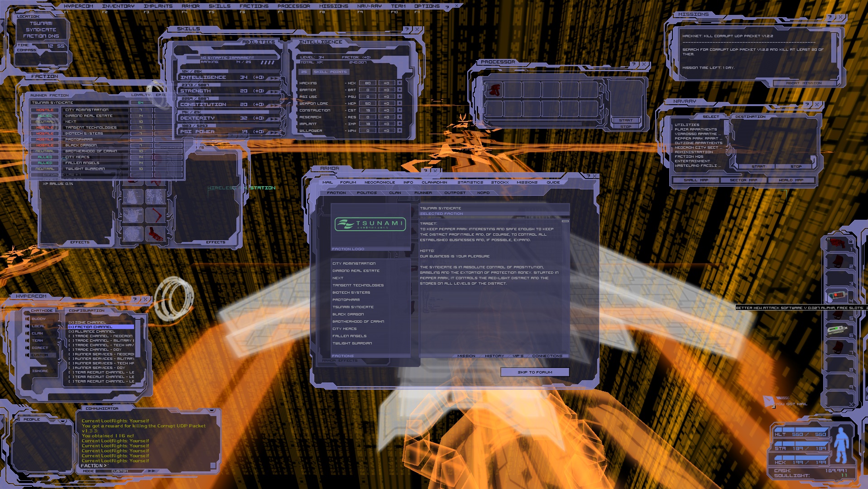Click the Skip to Forum button
Viewport: 868px width, 489px height.
pyautogui.click(x=535, y=372)
